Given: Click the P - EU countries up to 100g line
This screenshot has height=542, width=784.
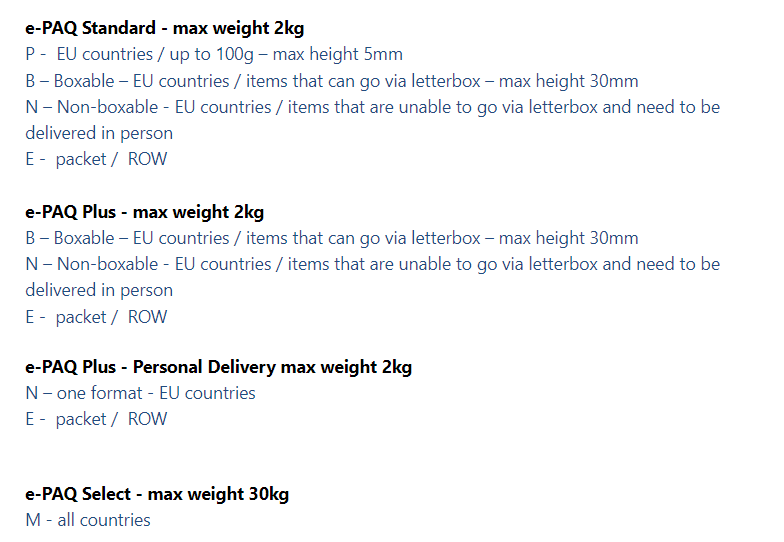Looking at the screenshot, I should tap(214, 54).
